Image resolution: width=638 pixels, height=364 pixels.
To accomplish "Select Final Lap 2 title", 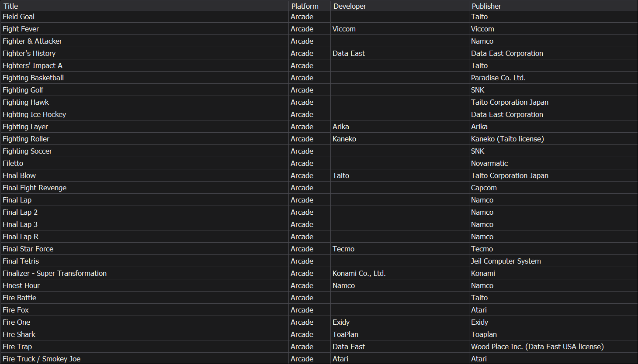I will tap(20, 212).
